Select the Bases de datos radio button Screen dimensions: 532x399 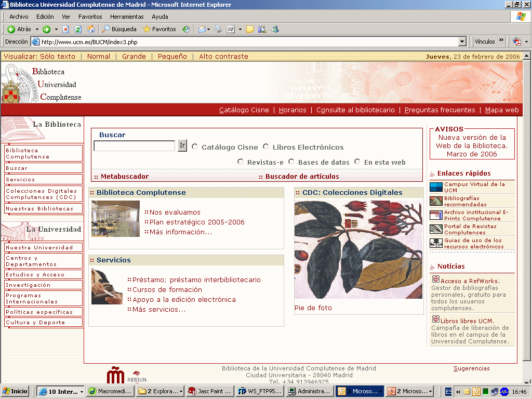click(291, 162)
